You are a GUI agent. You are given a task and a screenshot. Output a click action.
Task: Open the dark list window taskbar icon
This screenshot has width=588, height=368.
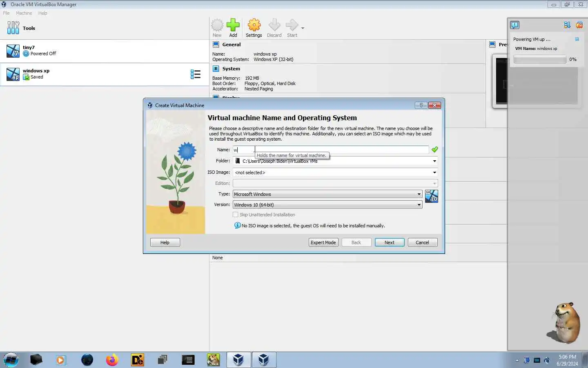[188, 360]
